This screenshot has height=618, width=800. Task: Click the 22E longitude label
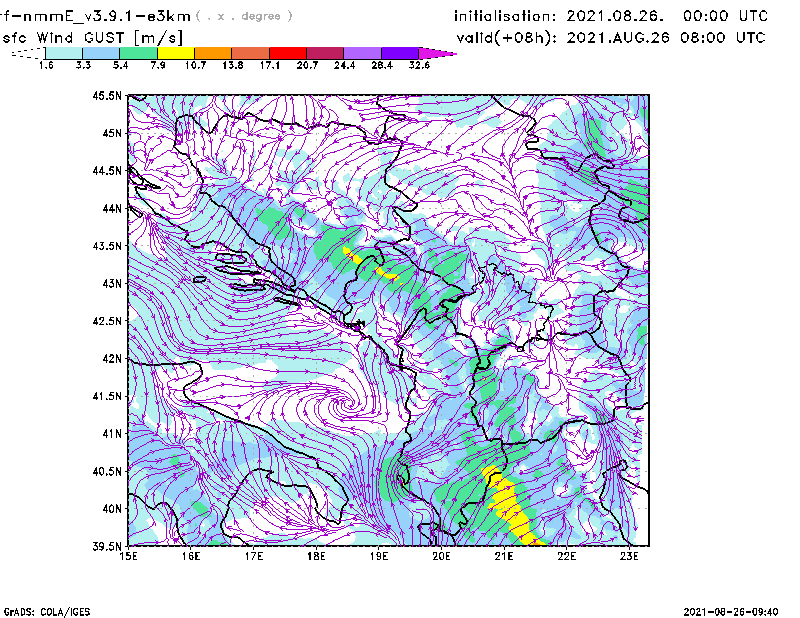567,556
